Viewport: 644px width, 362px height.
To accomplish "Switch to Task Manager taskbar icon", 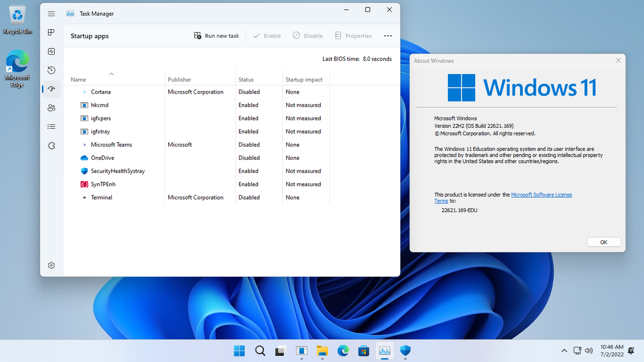I will 385,351.
